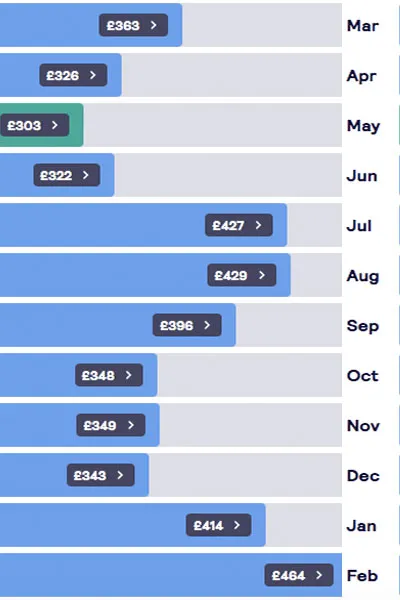Click the Aug month label

click(363, 276)
